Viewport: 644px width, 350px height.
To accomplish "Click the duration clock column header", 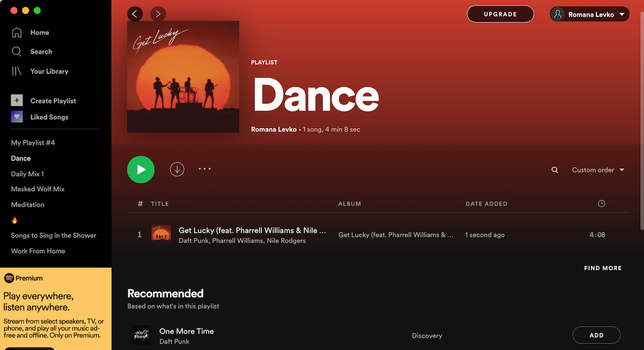I will pyautogui.click(x=601, y=204).
